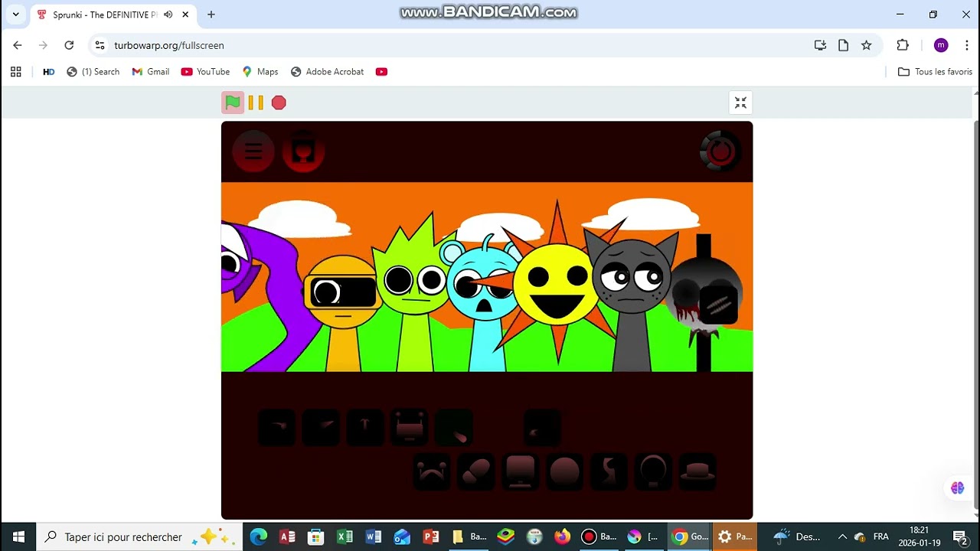
Task: Click the red trophy button in game
Action: 303,152
